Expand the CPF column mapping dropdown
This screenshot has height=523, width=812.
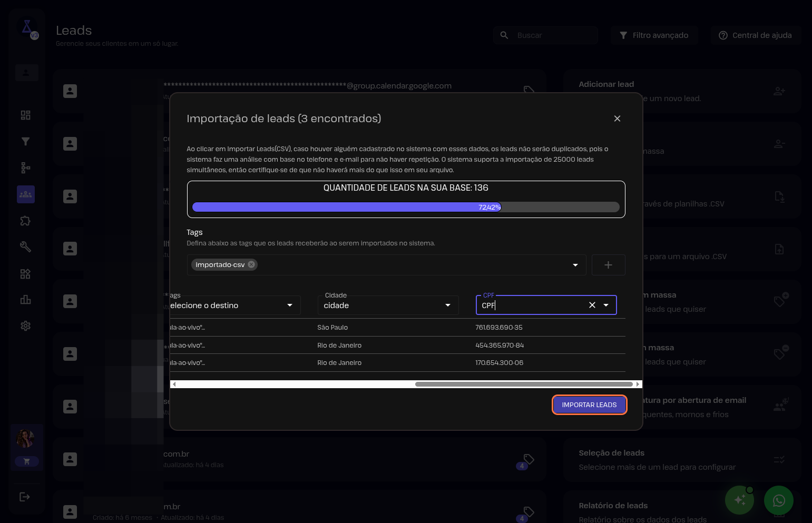[x=606, y=305]
